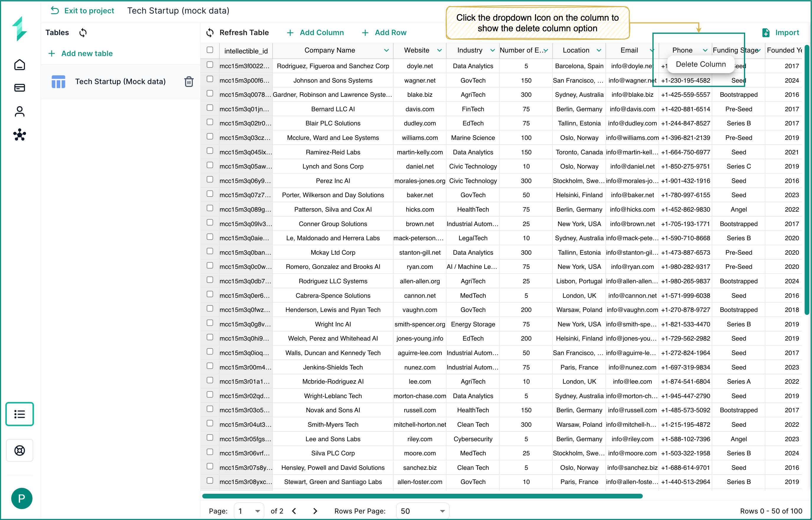The width and height of the screenshot is (812, 520).
Task: Delete the Tech Startup table with the trash icon
Action: tap(189, 81)
